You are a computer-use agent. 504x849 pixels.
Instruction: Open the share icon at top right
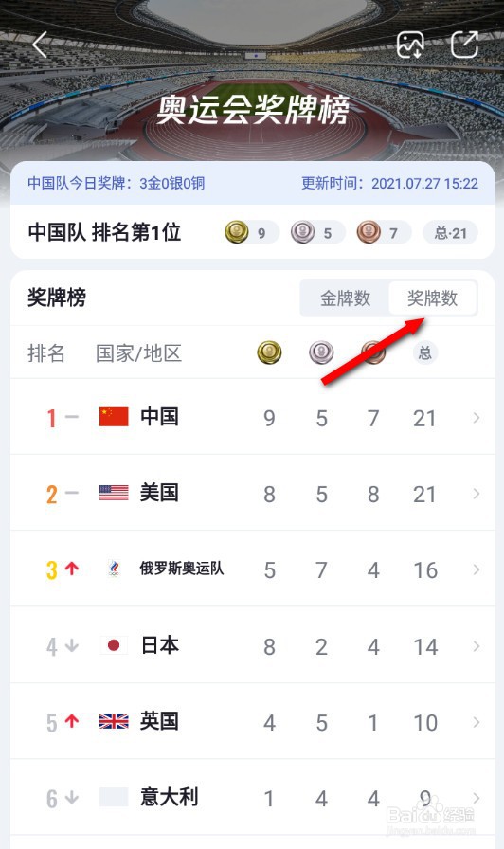click(x=464, y=45)
